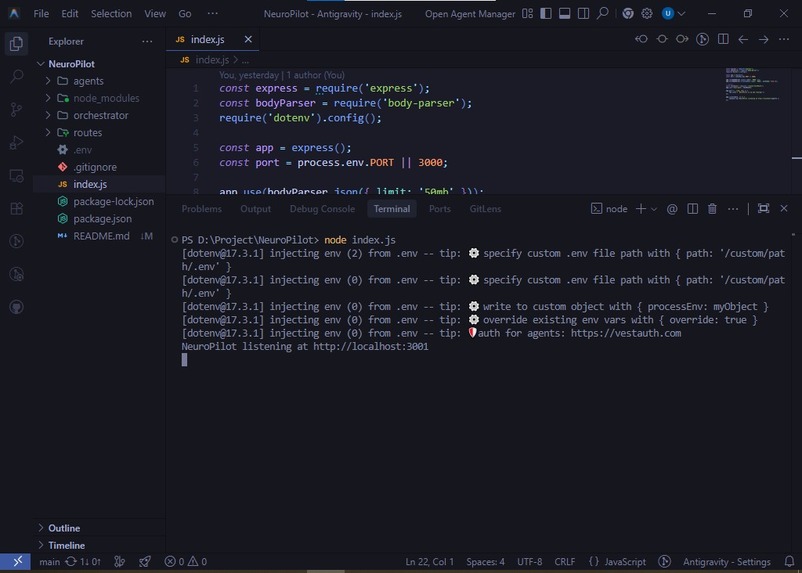This screenshot has width=802, height=573.
Task: Navigate back with left arrow
Action: coord(743,39)
